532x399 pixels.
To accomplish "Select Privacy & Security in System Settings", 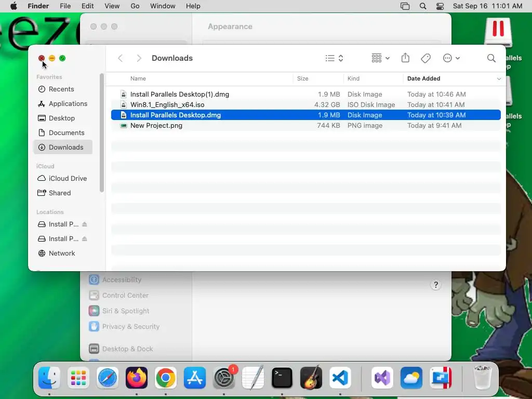I will [124, 326].
